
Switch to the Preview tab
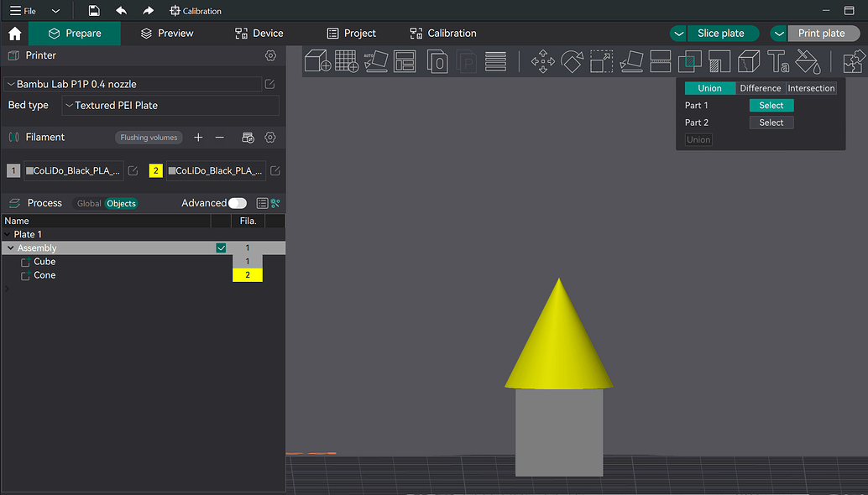(x=167, y=34)
